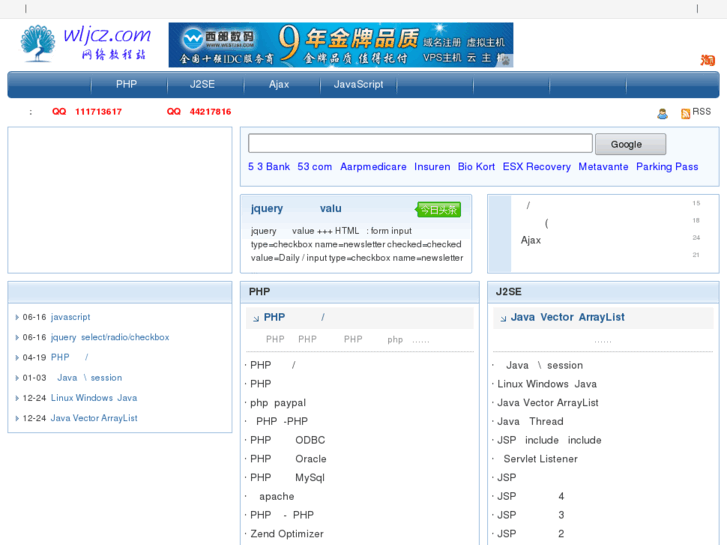The width and height of the screenshot is (727, 545).
Task: Open the JSP include include article
Action: (549, 440)
